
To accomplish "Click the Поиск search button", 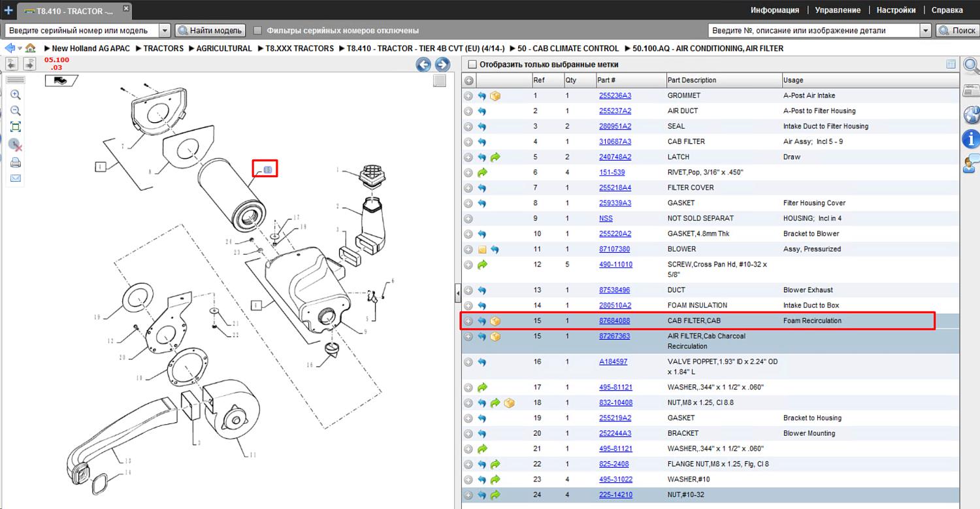I will point(957,31).
